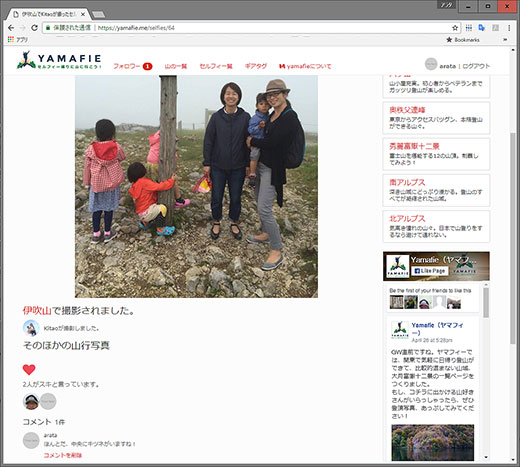Screen dimensions: 520x467
Task: Open the アプリ apps shortcut
Action: [18, 39]
